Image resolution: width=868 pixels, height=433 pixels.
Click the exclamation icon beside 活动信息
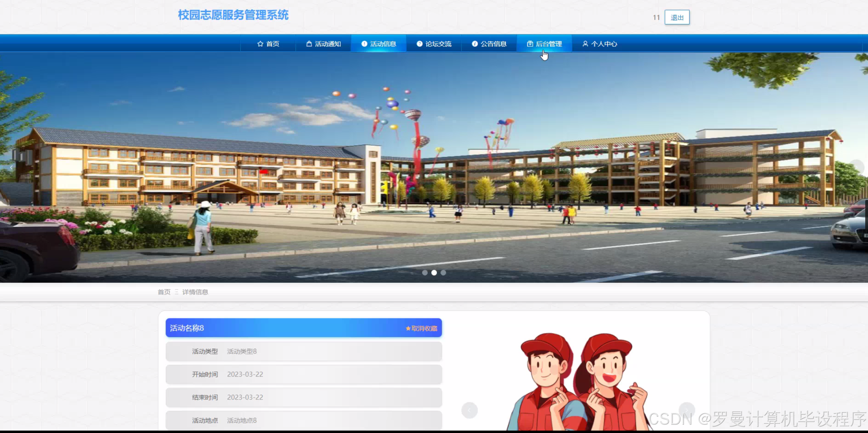(364, 44)
